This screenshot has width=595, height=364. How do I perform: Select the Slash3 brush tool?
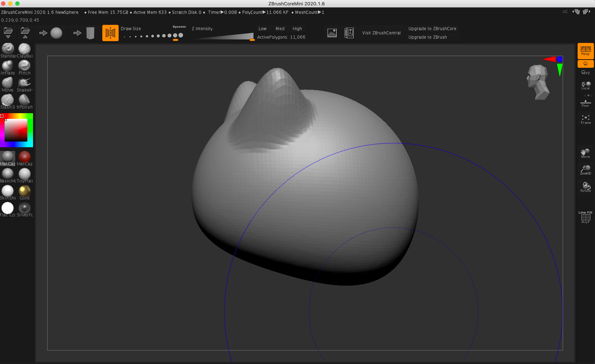pyautogui.click(x=8, y=101)
